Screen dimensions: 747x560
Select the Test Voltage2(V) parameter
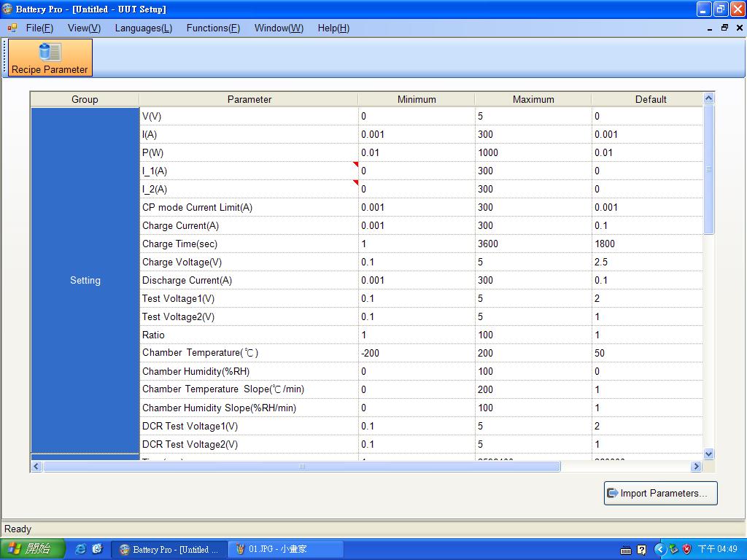coord(249,316)
